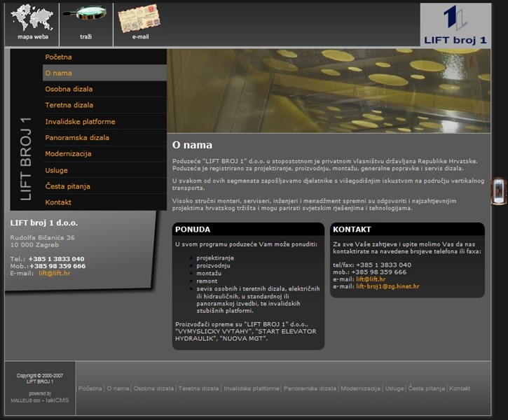The width and height of the screenshot is (508, 420).
Task: Click the elevator ceiling banner image
Action: pos(329,90)
